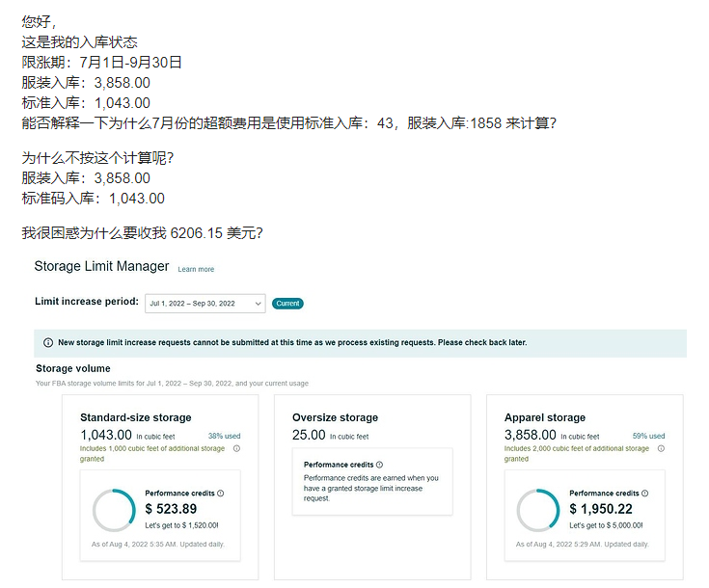Click the Apparel storage heading
The image size is (709, 588).
545,417
